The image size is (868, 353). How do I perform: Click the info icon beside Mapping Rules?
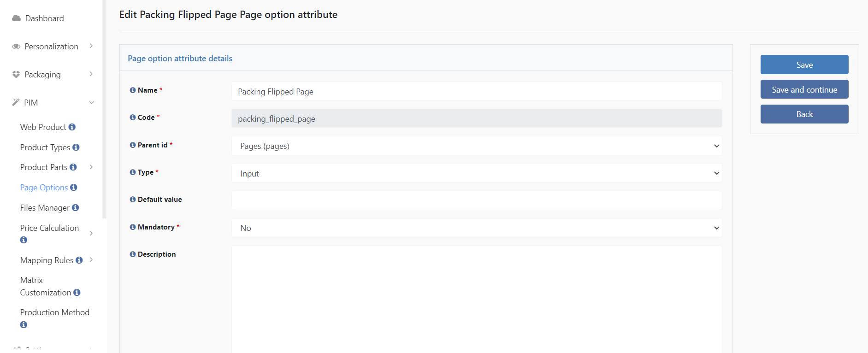79,260
